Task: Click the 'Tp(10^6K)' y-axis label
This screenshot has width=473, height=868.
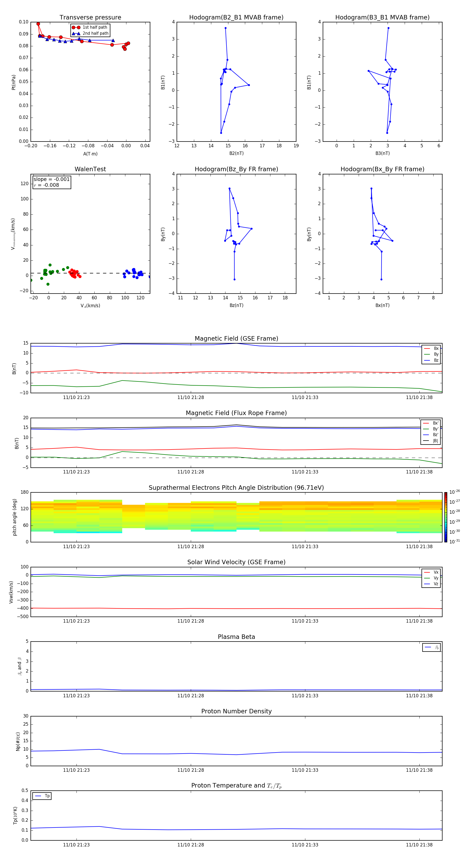Action: (x=15, y=815)
